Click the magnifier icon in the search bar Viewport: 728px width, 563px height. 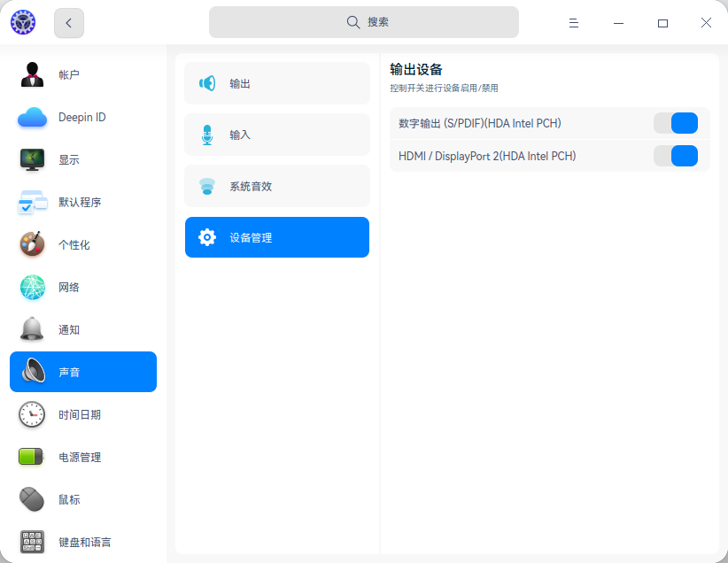coord(352,22)
